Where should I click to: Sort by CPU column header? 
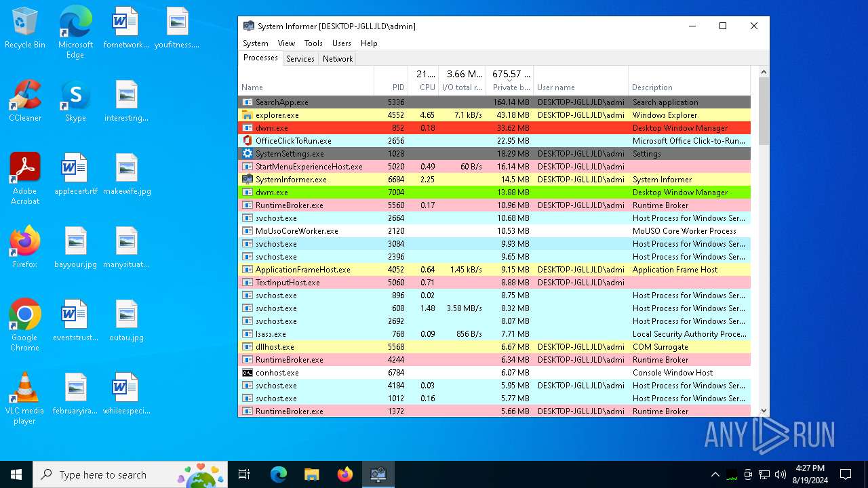point(423,81)
